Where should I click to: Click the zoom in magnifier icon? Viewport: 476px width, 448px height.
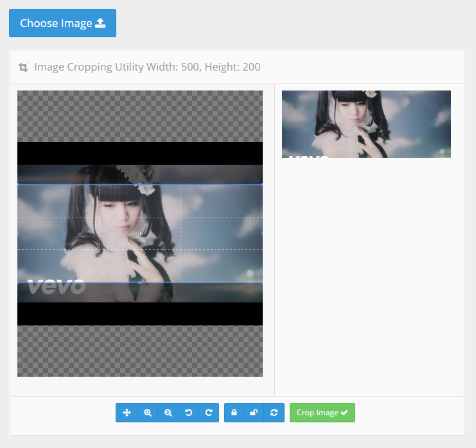point(147,413)
